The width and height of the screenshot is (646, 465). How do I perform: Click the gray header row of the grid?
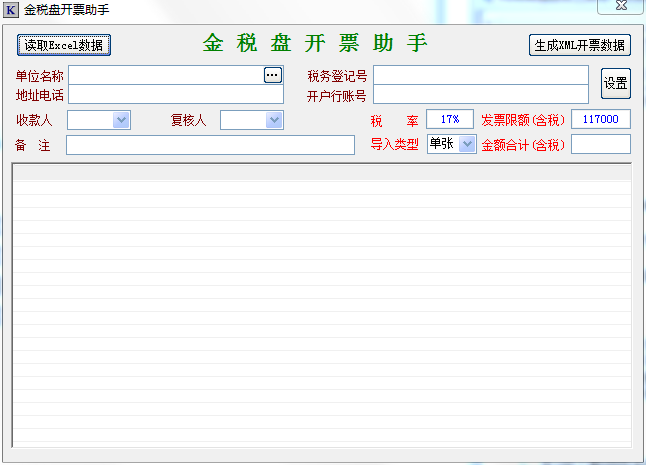(320, 172)
